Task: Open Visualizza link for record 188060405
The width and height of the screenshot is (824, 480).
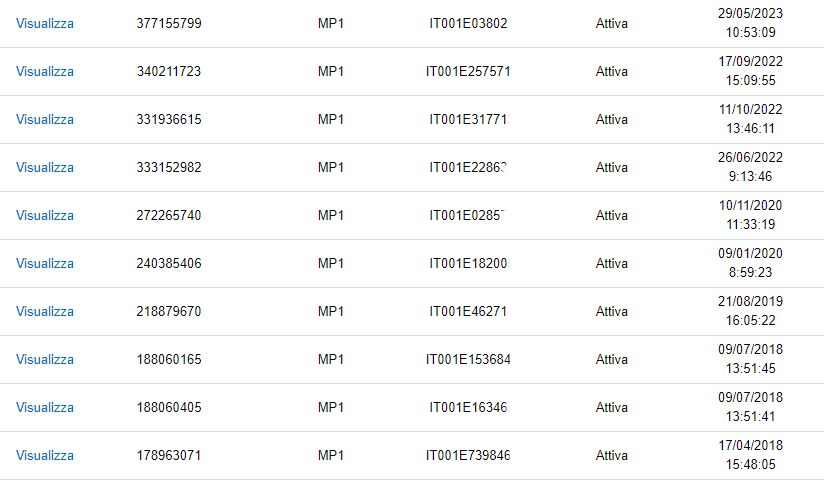Action: 45,407
